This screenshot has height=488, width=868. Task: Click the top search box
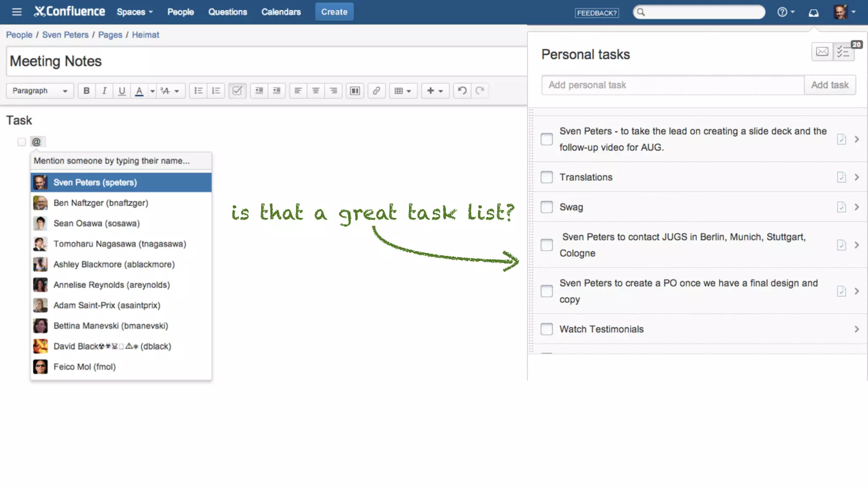(x=699, y=12)
